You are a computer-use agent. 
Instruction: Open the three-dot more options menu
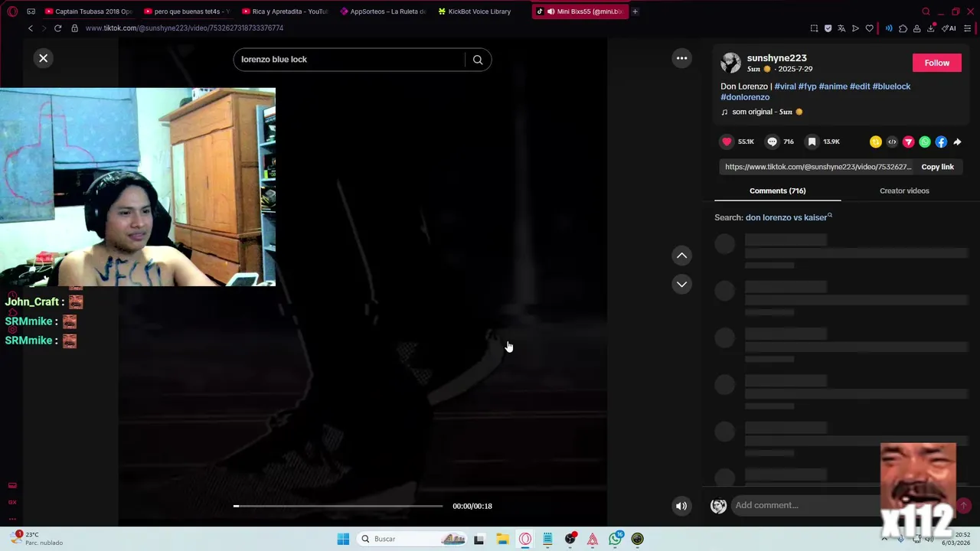click(x=681, y=58)
